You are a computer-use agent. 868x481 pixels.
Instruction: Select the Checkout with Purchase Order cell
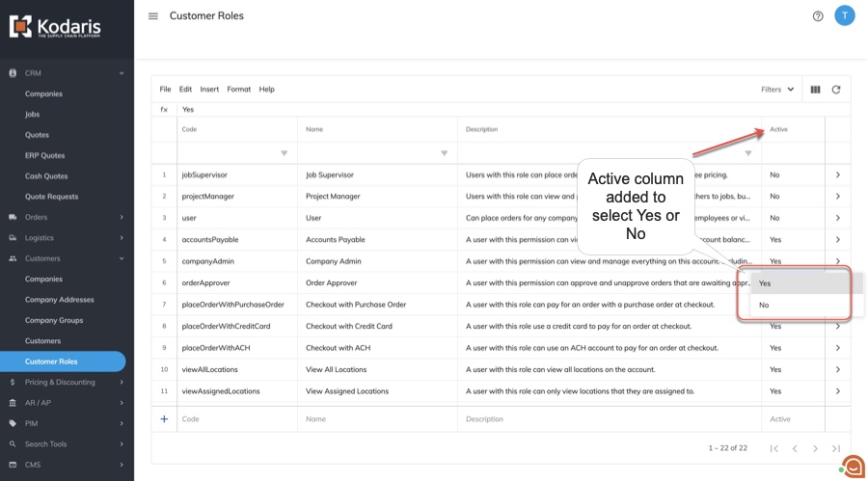(377, 305)
